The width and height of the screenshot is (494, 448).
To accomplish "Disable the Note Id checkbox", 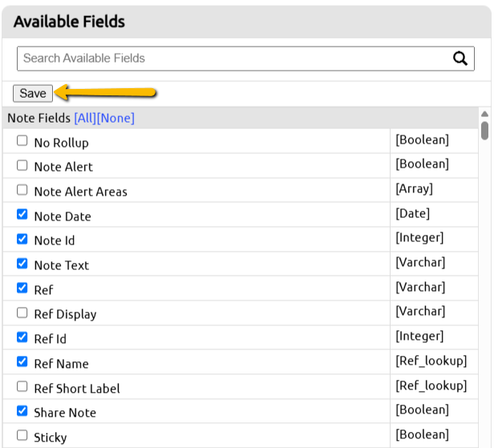I will [22, 239].
